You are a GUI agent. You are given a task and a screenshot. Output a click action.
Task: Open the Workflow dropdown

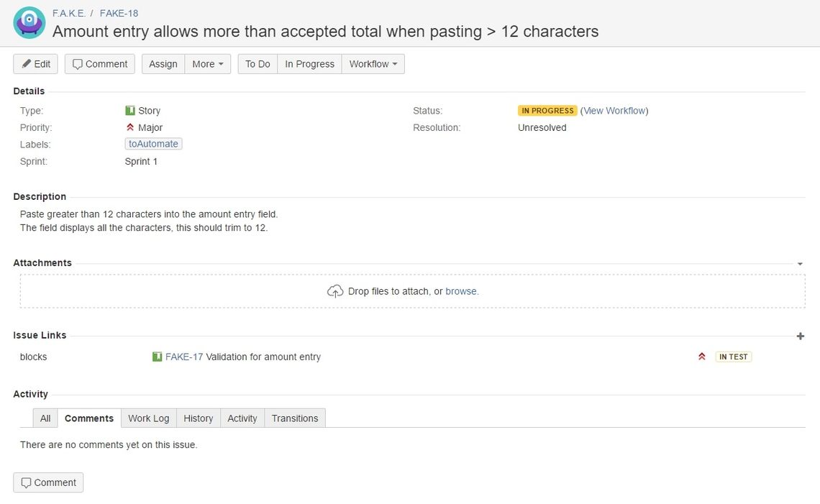tap(373, 64)
